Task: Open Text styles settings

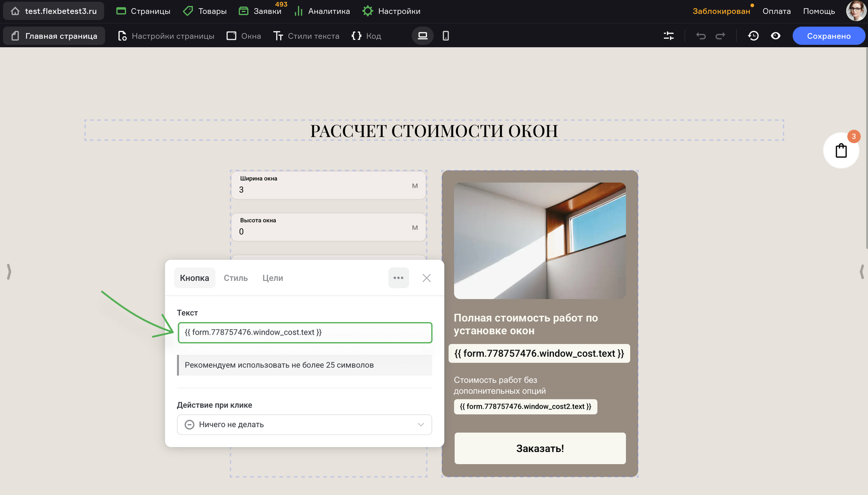Action: click(x=307, y=36)
